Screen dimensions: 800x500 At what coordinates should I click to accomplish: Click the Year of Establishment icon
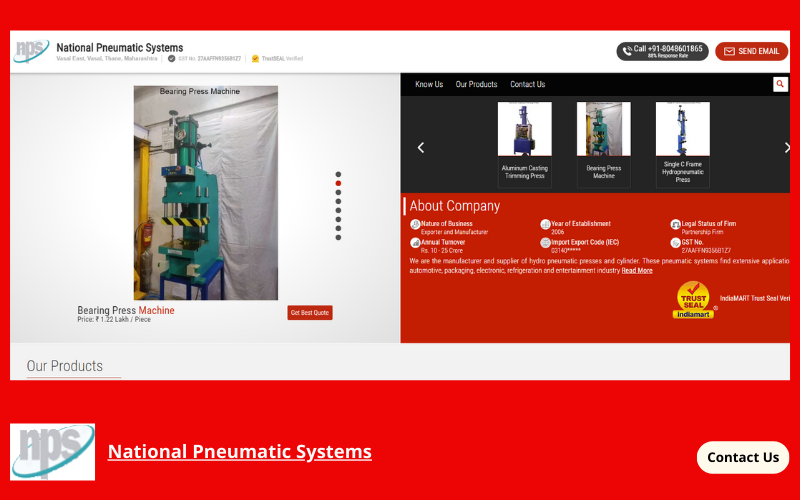[545, 224]
